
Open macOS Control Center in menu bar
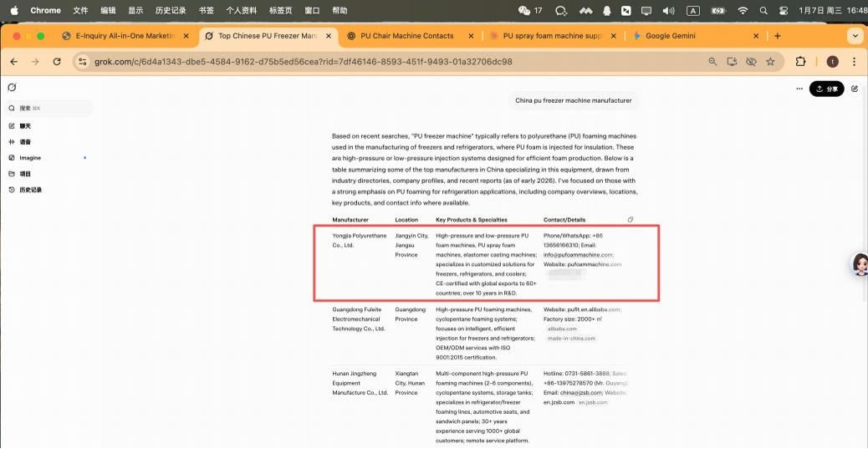coord(783,11)
